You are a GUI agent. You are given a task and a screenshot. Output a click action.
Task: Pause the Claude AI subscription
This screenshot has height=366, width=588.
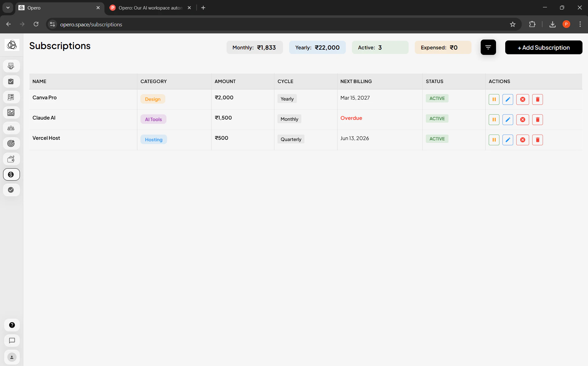click(x=494, y=120)
